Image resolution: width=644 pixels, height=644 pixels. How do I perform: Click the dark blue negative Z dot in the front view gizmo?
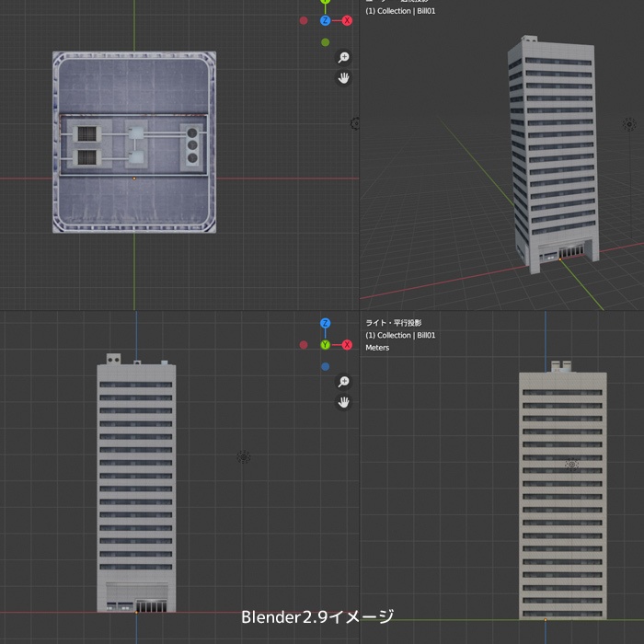pos(326,367)
